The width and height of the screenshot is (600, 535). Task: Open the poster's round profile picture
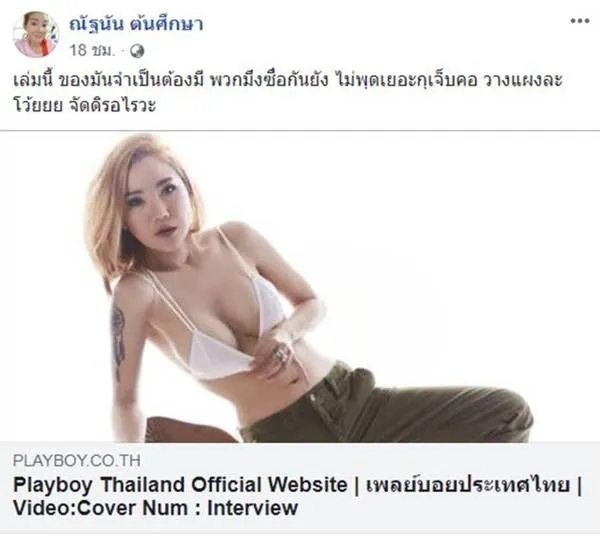point(36,34)
